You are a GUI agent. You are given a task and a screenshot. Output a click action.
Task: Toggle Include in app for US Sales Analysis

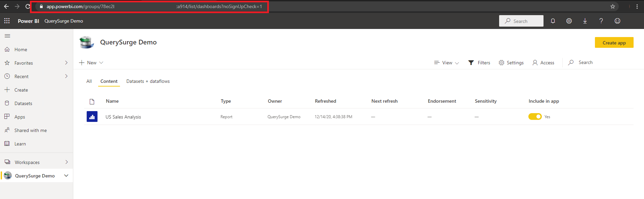(535, 117)
